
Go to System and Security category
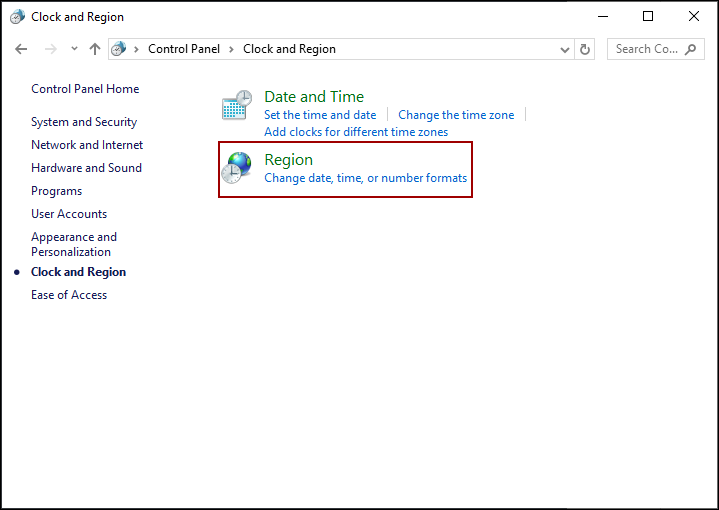point(84,122)
